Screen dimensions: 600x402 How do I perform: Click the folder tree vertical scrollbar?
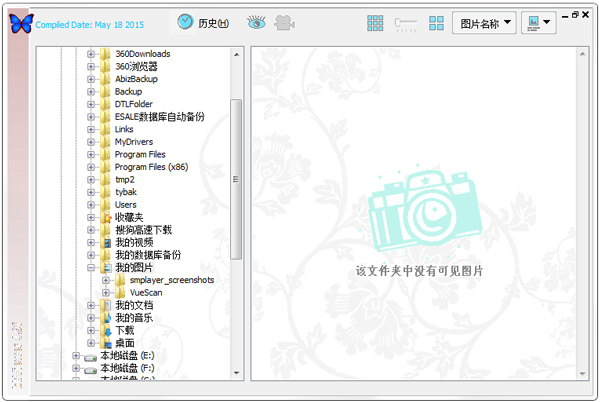coord(236,180)
